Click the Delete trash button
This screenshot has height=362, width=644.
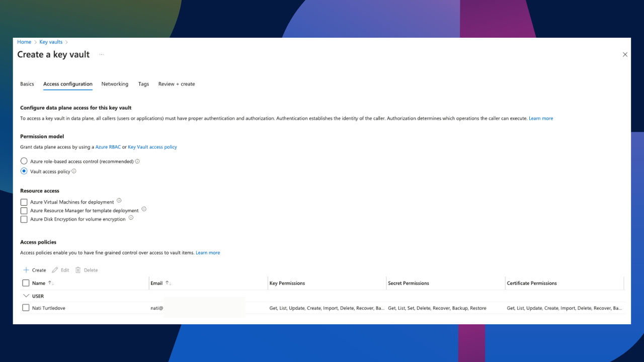tap(87, 270)
